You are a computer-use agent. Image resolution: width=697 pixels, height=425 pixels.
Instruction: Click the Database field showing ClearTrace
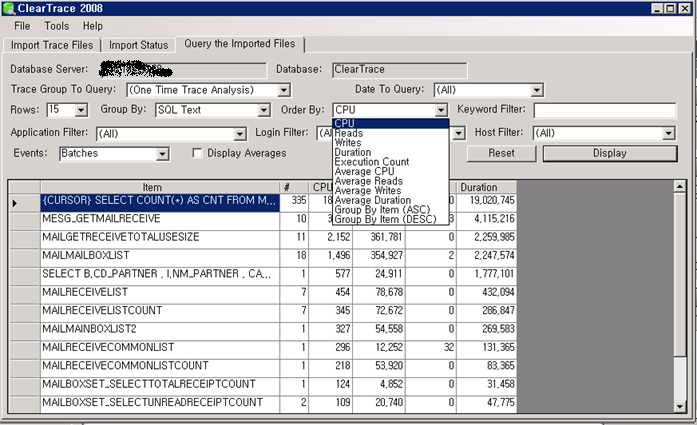tap(399, 70)
